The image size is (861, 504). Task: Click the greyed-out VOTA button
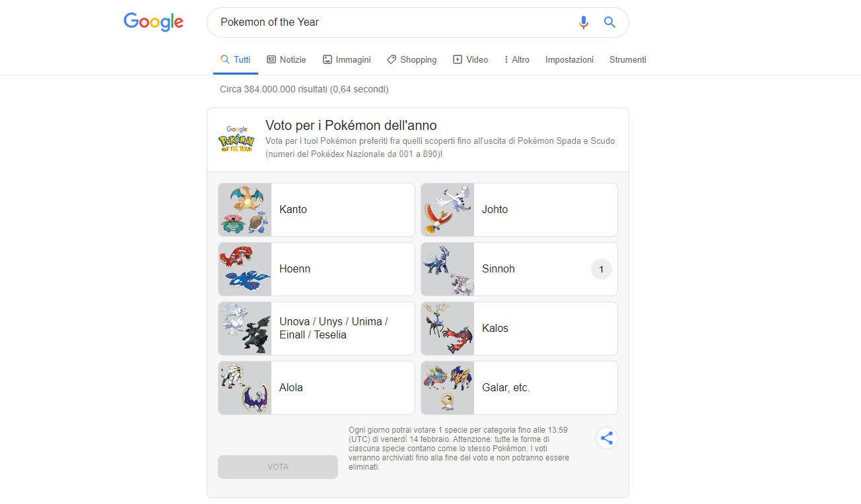tap(278, 467)
